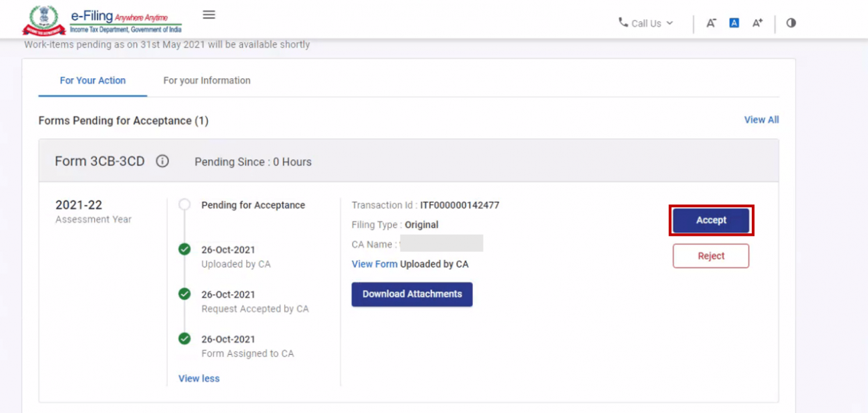Image resolution: width=868 pixels, height=413 pixels.
Task: Collapse timeline using View less
Action: [x=199, y=378]
